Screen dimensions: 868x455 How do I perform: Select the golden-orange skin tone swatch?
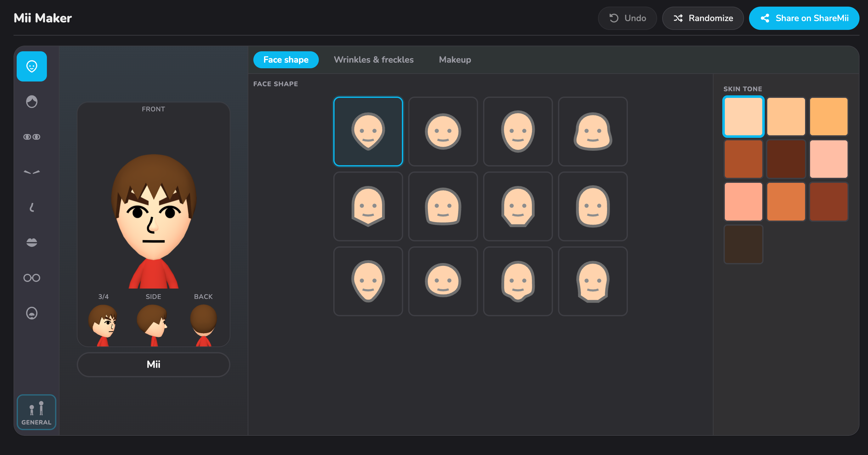pos(829,116)
